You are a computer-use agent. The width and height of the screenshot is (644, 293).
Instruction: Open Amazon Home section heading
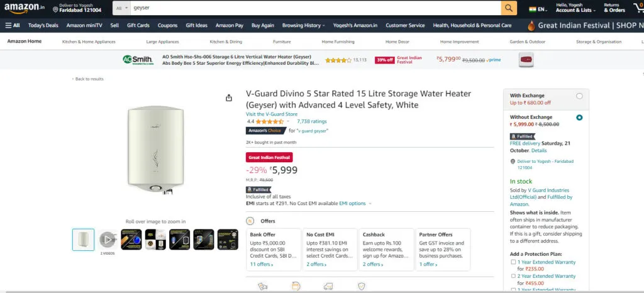[25, 41]
